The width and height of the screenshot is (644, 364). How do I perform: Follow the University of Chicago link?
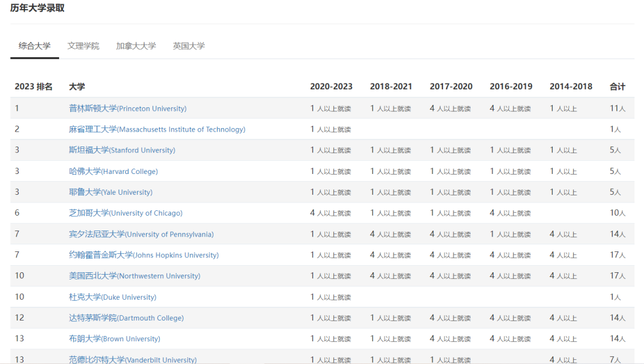(126, 213)
